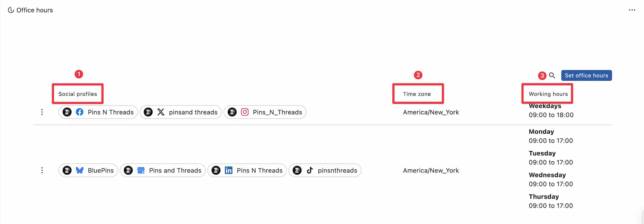
Task: Click the Facebook icon for Pins N Threads
Action: tap(80, 112)
